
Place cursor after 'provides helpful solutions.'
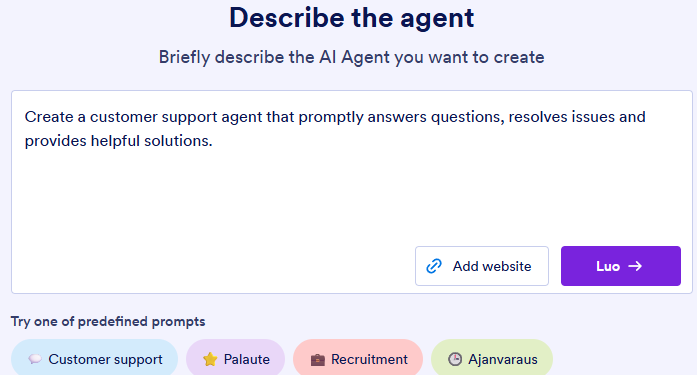point(213,141)
